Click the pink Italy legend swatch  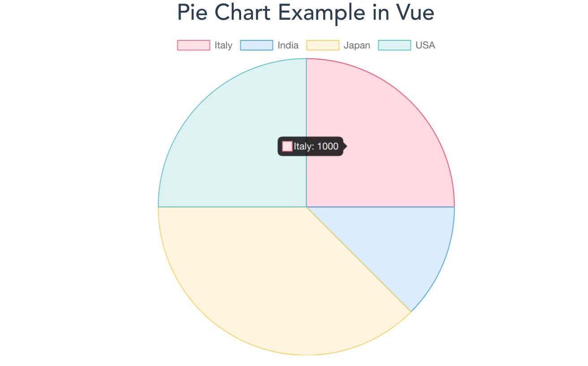[x=194, y=45]
